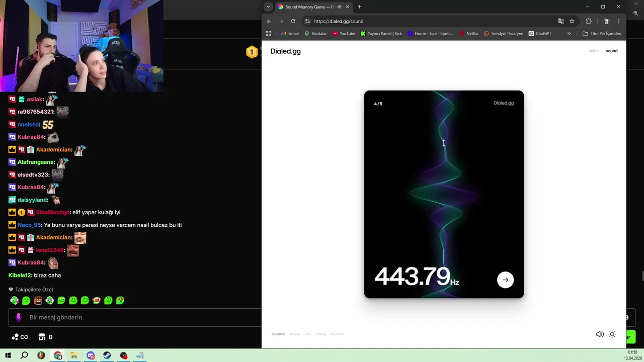Close the Sound Memory Game tab

click(347, 7)
